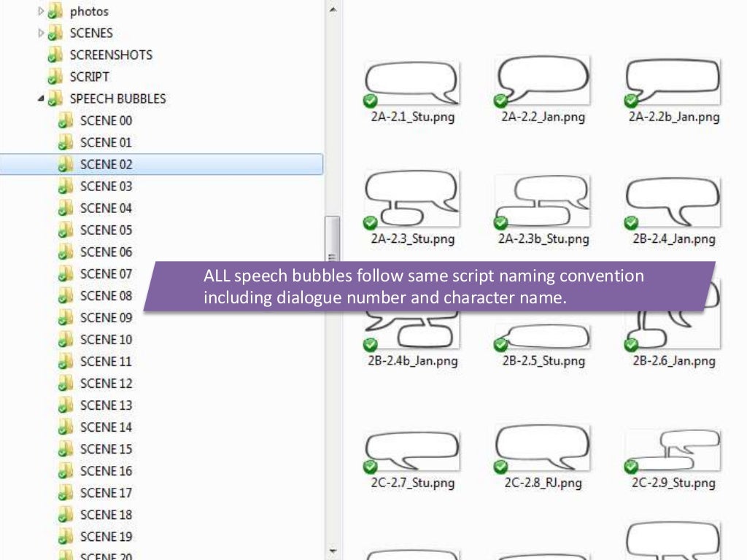This screenshot has width=747, height=560.
Task: Select SCENE 04 in the tree
Action: pos(106,208)
